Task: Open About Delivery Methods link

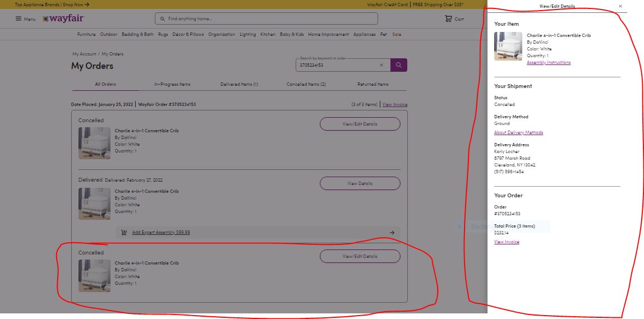Action: pyautogui.click(x=519, y=132)
